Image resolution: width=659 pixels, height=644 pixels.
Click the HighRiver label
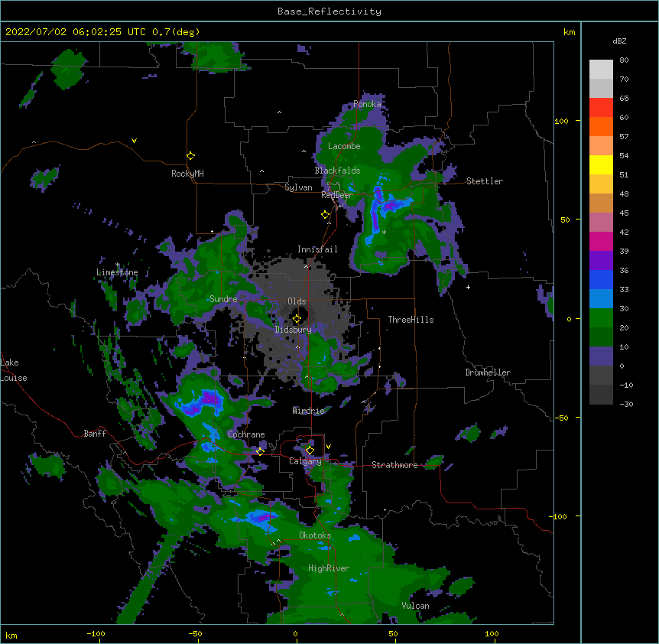[x=329, y=568]
